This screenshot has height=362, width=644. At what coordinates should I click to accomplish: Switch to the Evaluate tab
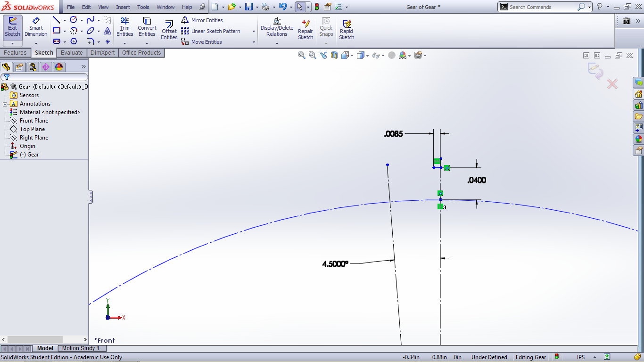coord(72,53)
